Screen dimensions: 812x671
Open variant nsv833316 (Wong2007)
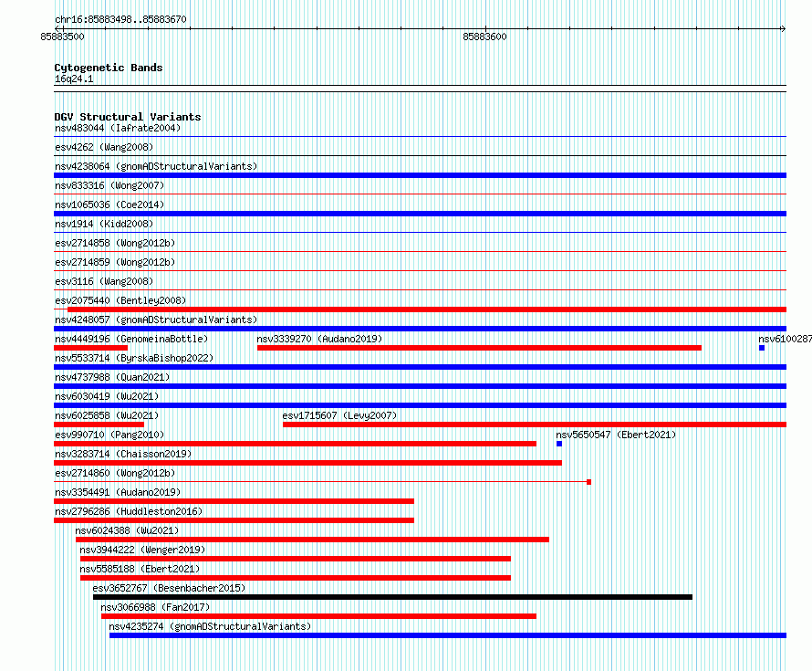point(109,185)
